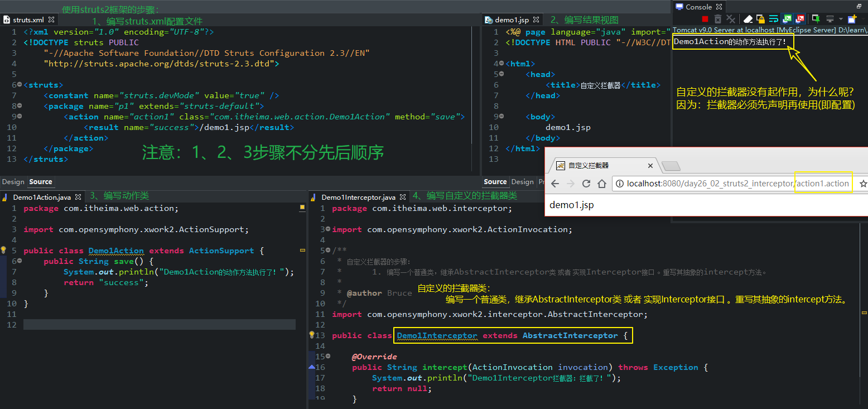
Task: Click browser Forward arrow in Chrome window
Action: point(571,184)
